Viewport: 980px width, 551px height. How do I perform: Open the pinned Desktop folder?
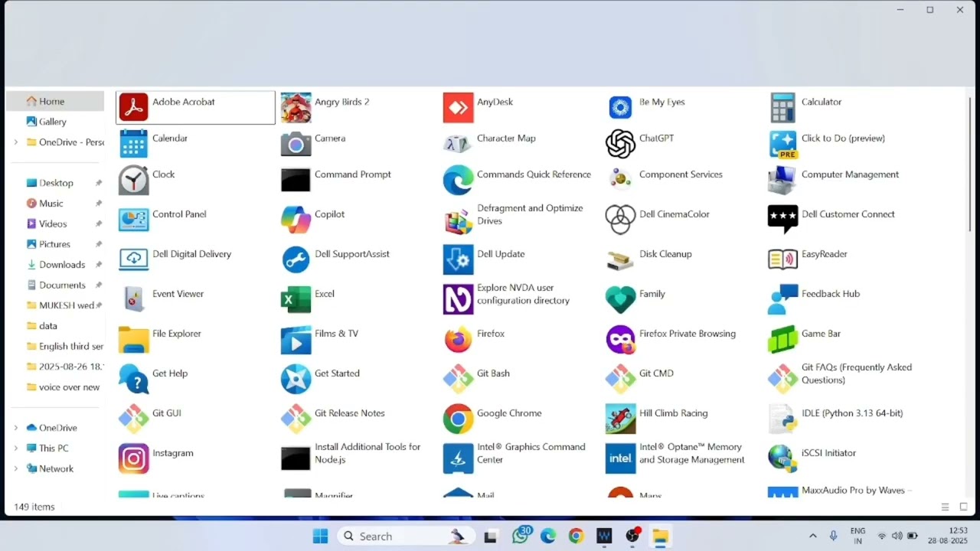[55, 183]
